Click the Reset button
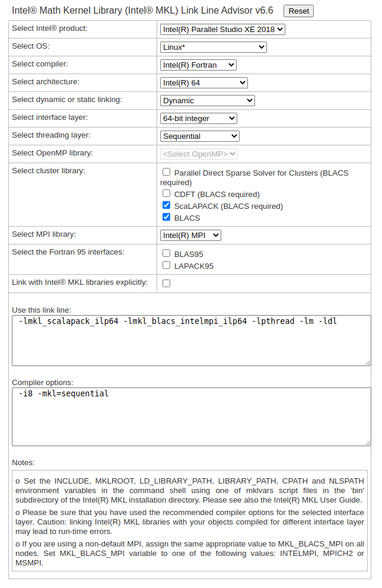This screenshot has height=588, width=382. click(298, 11)
